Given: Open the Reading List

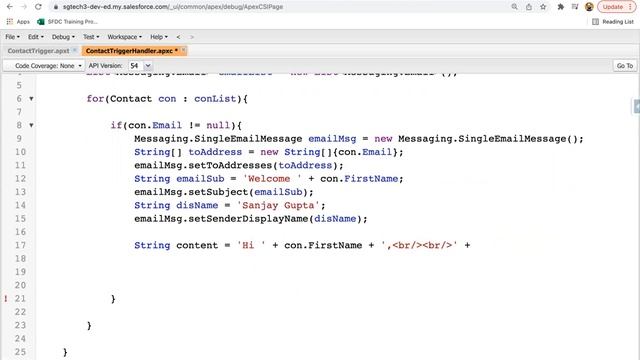Looking at the screenshot, I should tap(613, 22).
